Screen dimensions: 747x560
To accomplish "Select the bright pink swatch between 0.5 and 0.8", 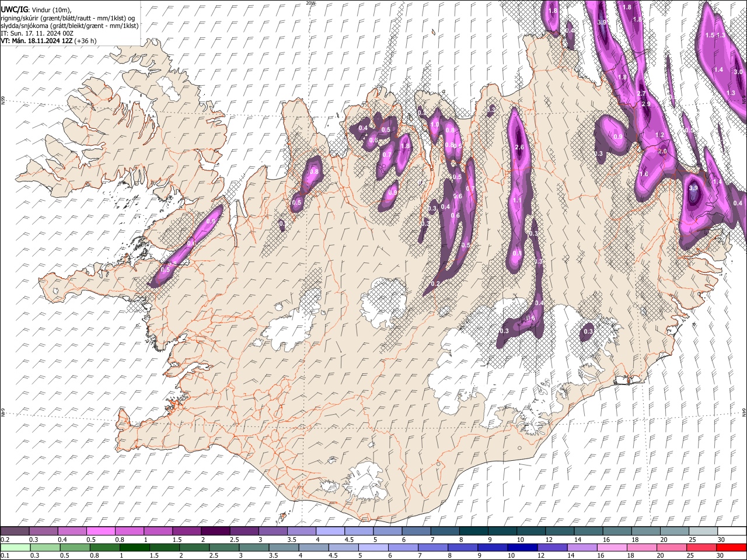I will [x=100, y=531].
